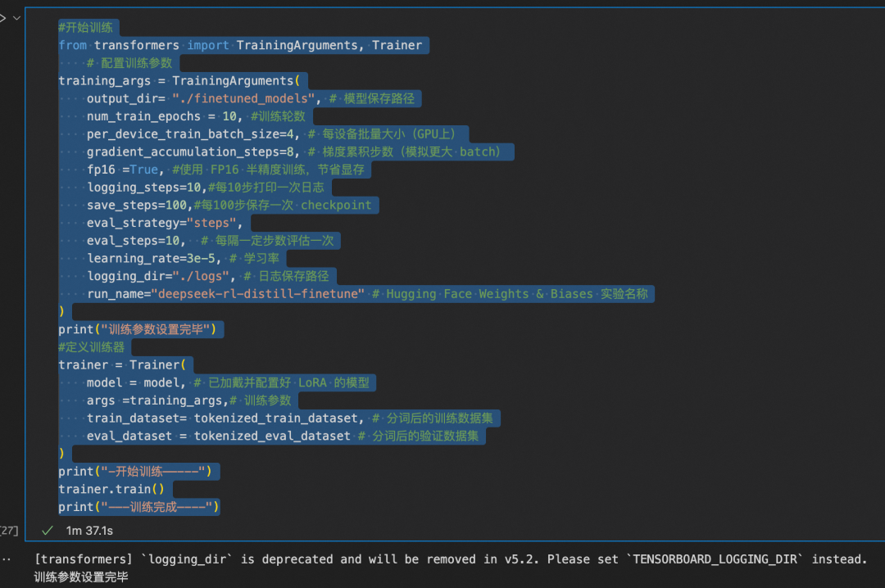Click the print("-开始训练 line

(x=135, y=471)
